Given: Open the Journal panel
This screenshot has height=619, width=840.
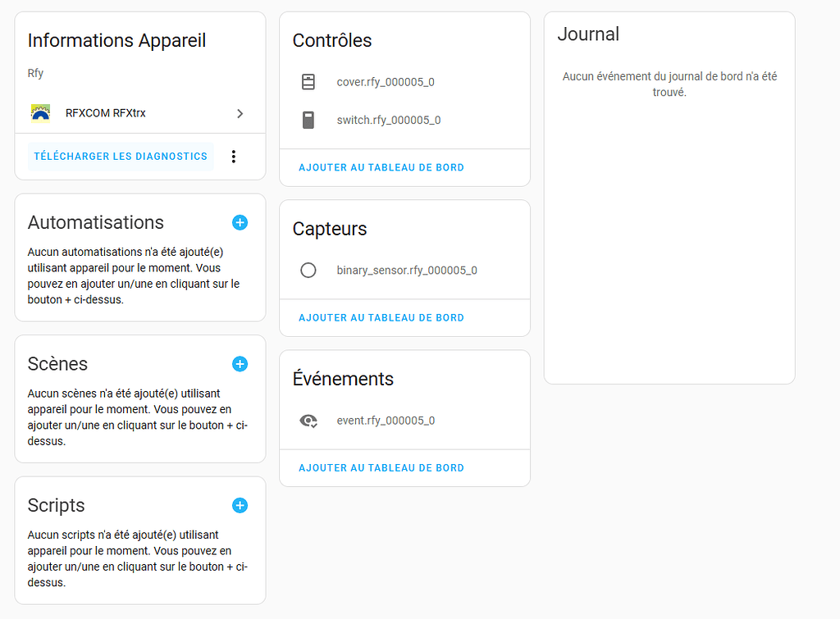Looking at the screenshot, I should 588,34.
